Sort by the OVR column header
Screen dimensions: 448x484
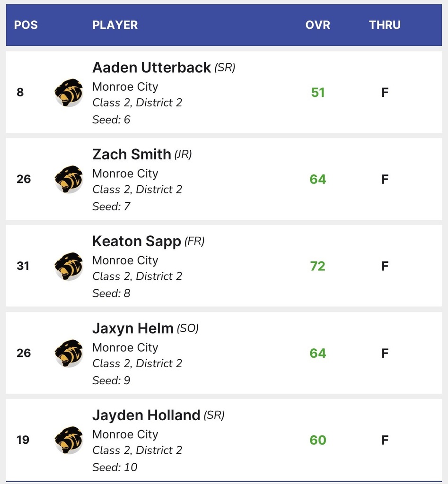pyautogui.click(x=318, y=25)
